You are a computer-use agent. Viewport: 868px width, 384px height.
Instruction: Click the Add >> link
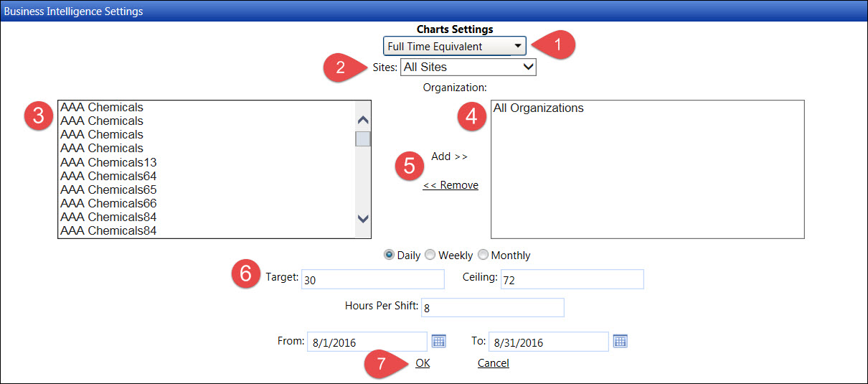pos(450,156)
